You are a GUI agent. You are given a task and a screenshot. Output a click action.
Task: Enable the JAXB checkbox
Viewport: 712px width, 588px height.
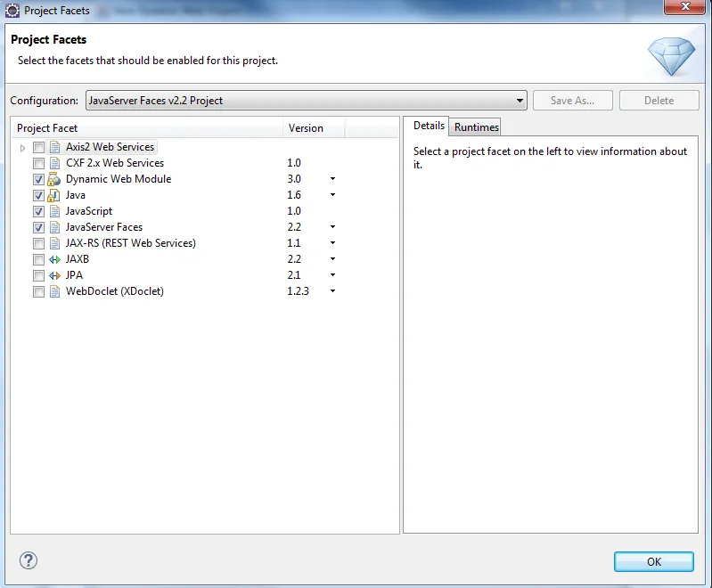tap(38, 260)
